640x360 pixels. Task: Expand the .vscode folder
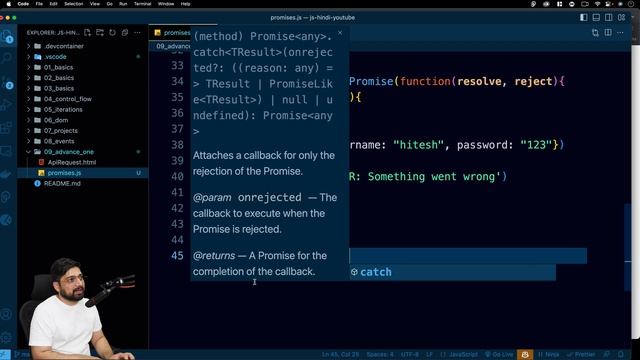point(83,57)
